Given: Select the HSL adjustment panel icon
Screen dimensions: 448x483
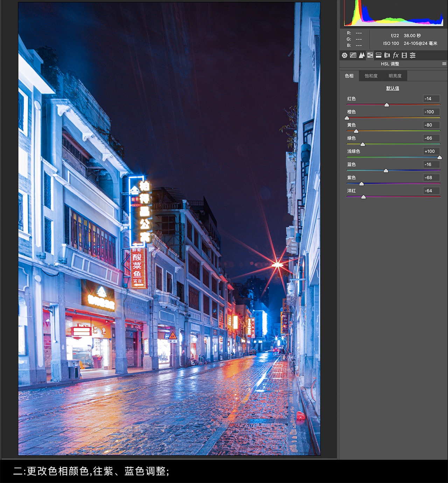Looking at the screenshot, I should tap(370, 55).
